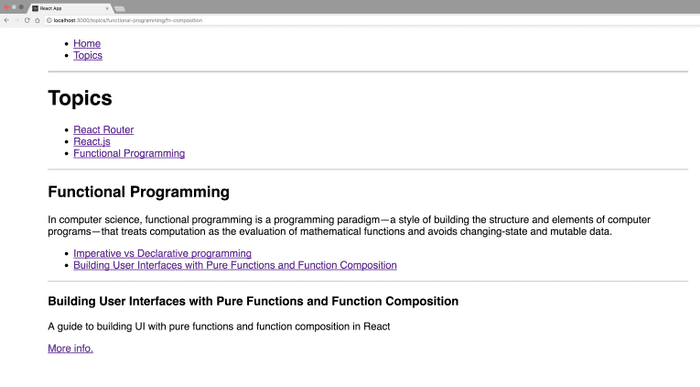This screenshot has width=700, height=387.
Task: Focus the address bar showing the localhost URL
Action: (x=371, y=20)
